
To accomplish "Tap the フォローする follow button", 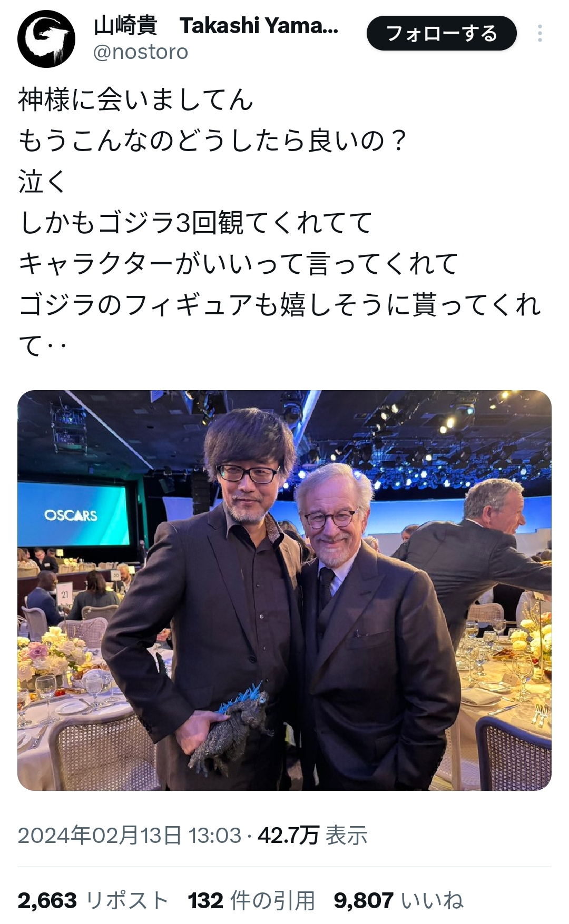I will [442, 33].
